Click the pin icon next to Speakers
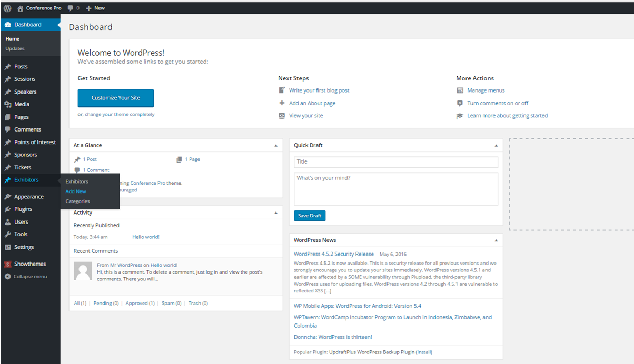 tap(7, 92)
